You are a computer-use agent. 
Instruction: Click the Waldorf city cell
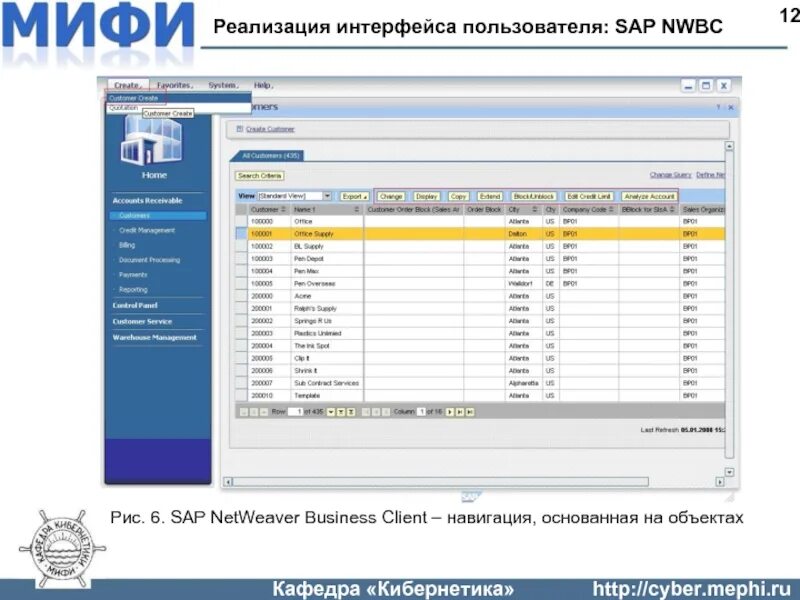[523, 284]
